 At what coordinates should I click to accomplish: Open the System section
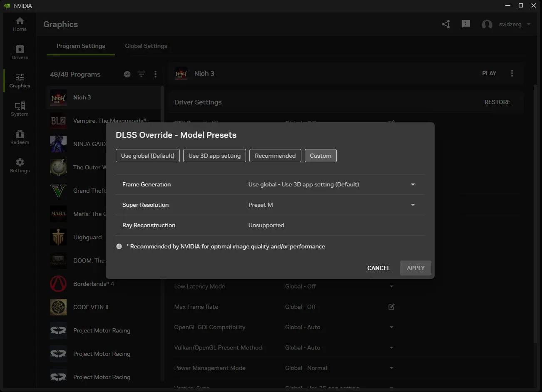tap(20, 109)
